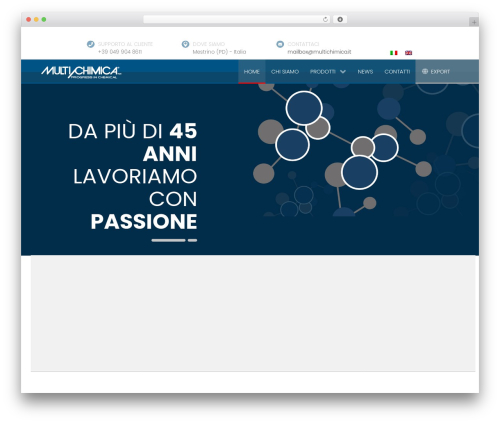Click the mailbox@multichimica.it email link

pyautogui.click(x=319, y=52)
